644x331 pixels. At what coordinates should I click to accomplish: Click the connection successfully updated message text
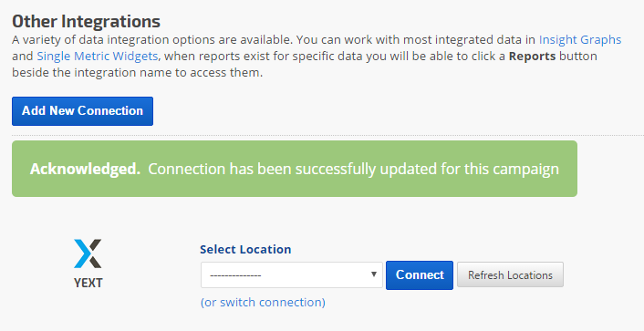[x=353, y=169]
